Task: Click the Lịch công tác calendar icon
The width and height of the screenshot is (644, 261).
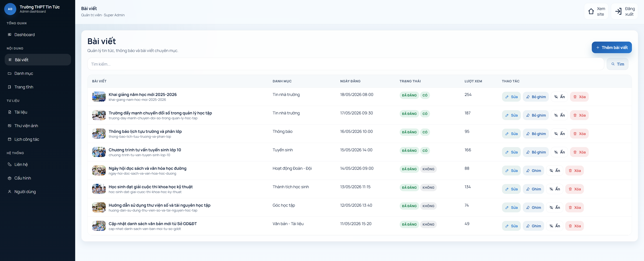Action: tap(10, 139)
